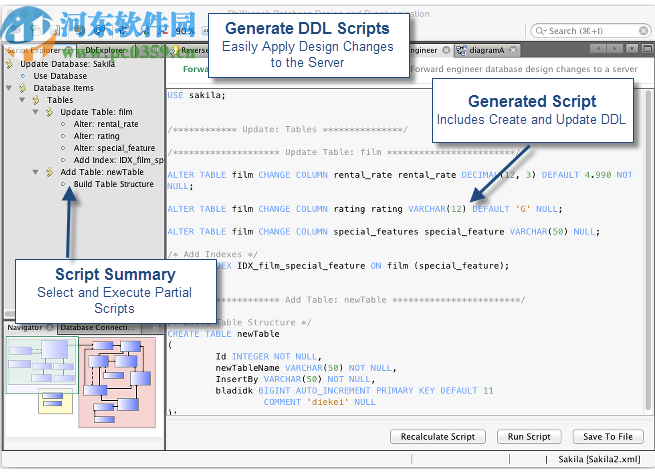Collapse the Database Items node

click(8, 88)
